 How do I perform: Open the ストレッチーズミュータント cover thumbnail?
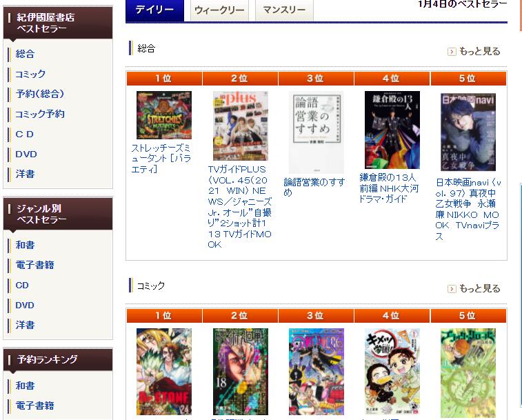pos(164,115)
